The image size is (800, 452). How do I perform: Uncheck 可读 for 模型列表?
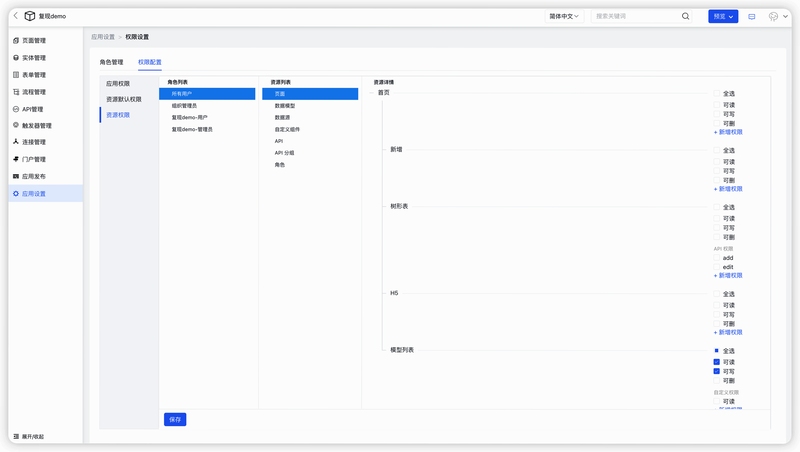pyautogui.click(x=716, y=362)
